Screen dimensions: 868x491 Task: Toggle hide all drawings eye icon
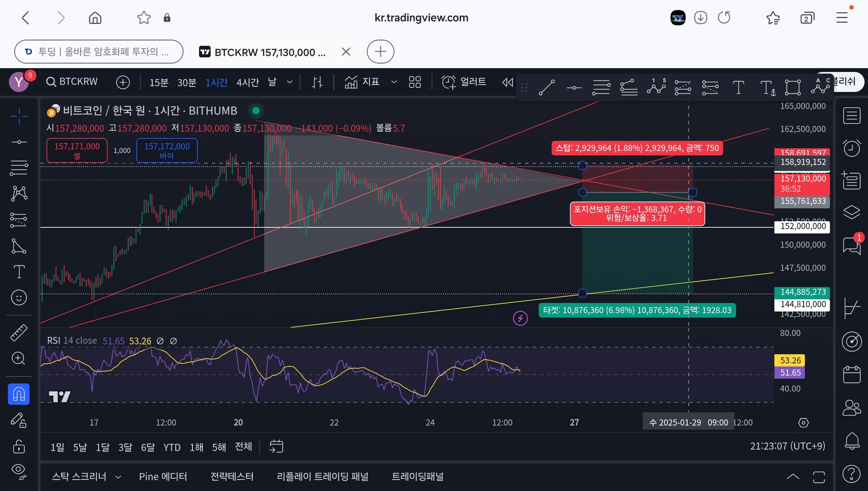tap(19, 471)
